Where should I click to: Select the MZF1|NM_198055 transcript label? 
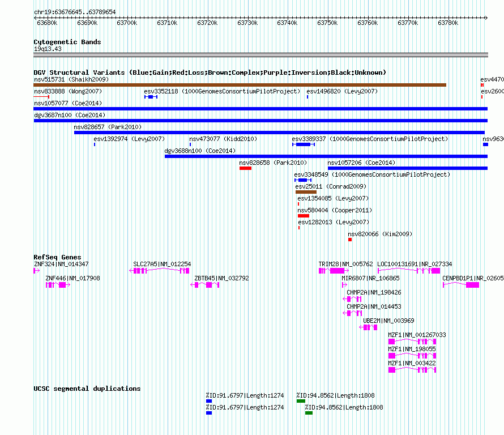pos(412,349)
